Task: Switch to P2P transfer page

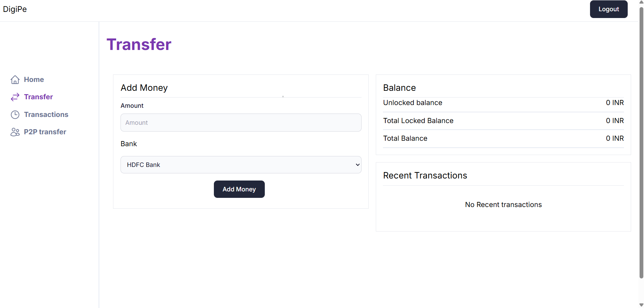Action: (x=45, y=132)
